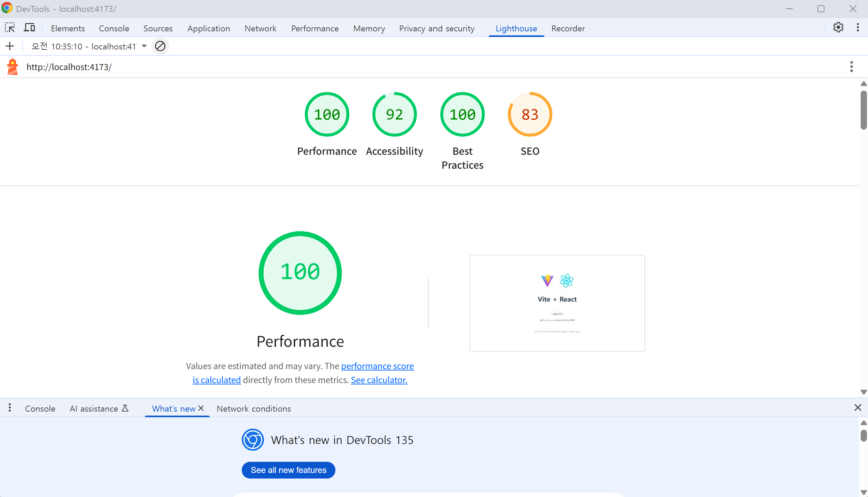
Task: Switch to the Network tab
Action: click(260, 29)
